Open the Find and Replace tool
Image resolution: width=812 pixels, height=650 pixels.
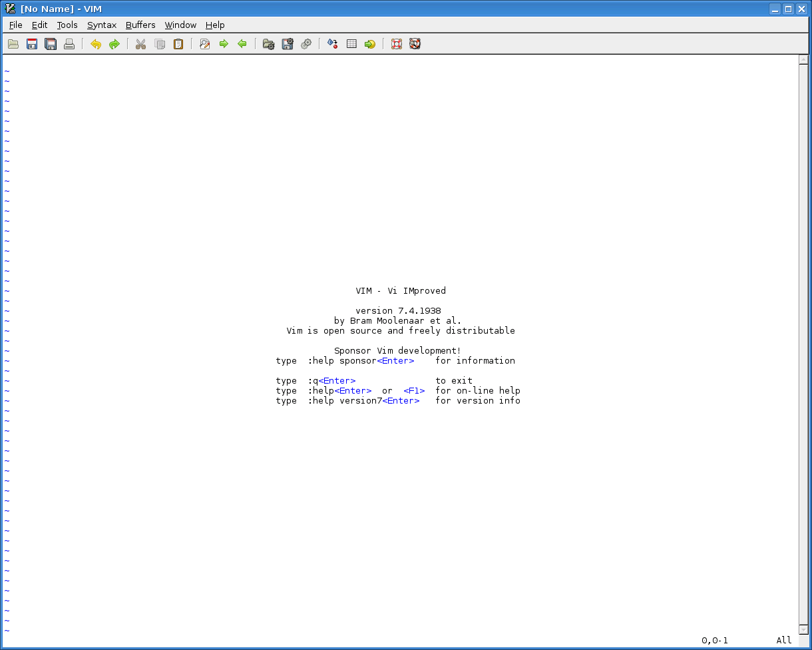pos(205,44)
